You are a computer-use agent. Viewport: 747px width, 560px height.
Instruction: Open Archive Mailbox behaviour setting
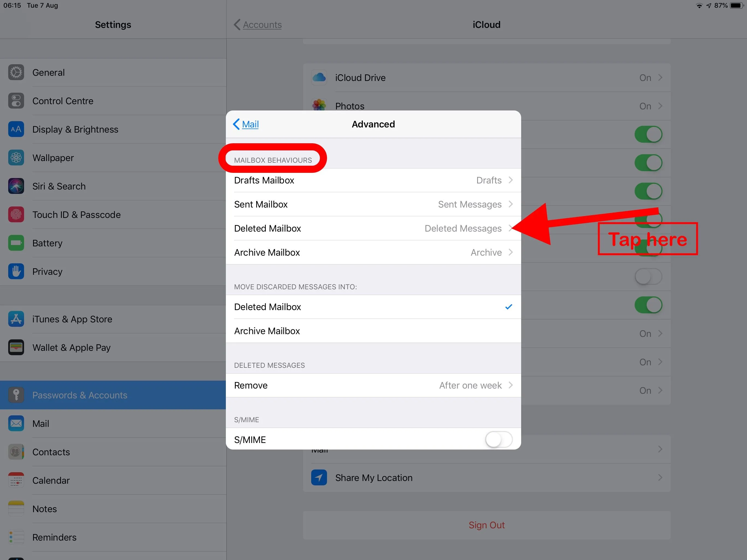click(x=373, y=252)
